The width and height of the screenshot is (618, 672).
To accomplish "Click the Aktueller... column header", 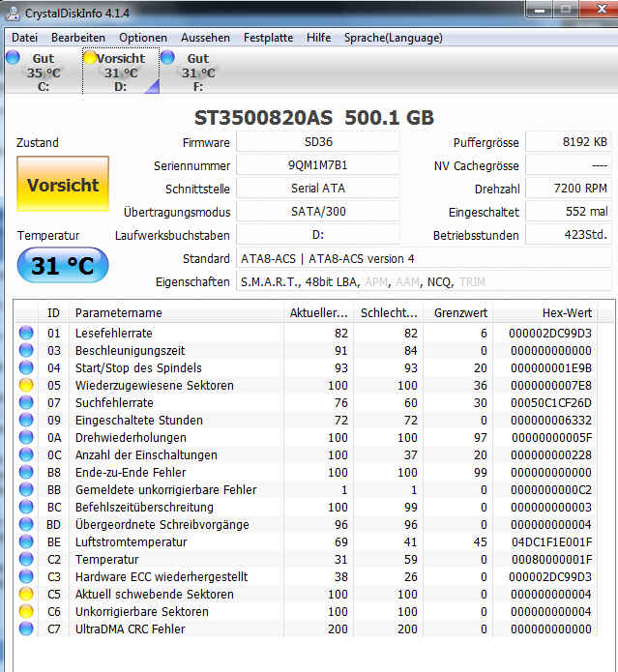I will click(x=318, y=313).
